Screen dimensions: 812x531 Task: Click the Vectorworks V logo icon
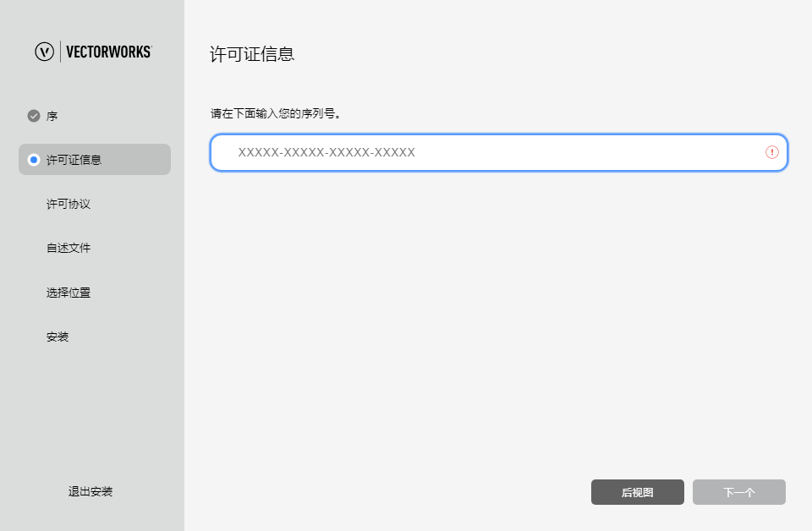click(44, 52)
